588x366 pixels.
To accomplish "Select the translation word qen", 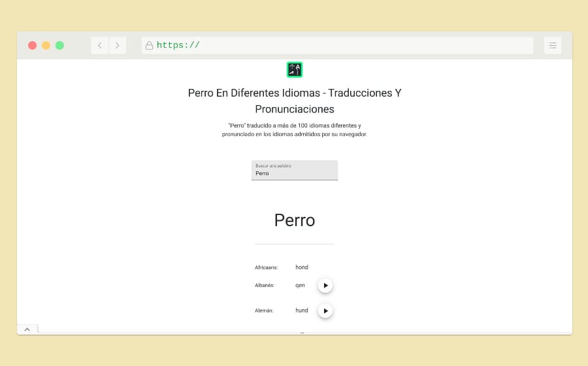I will (300, 286).
